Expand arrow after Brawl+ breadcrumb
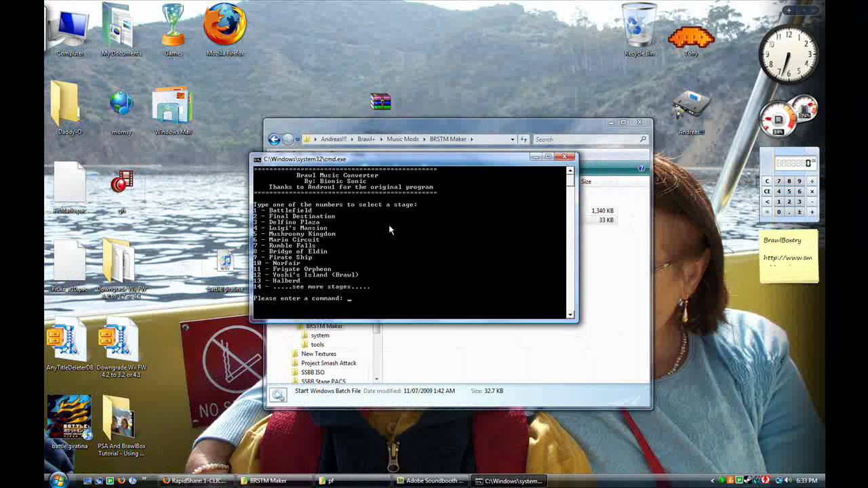868x488 pixels. click(380, 139)
